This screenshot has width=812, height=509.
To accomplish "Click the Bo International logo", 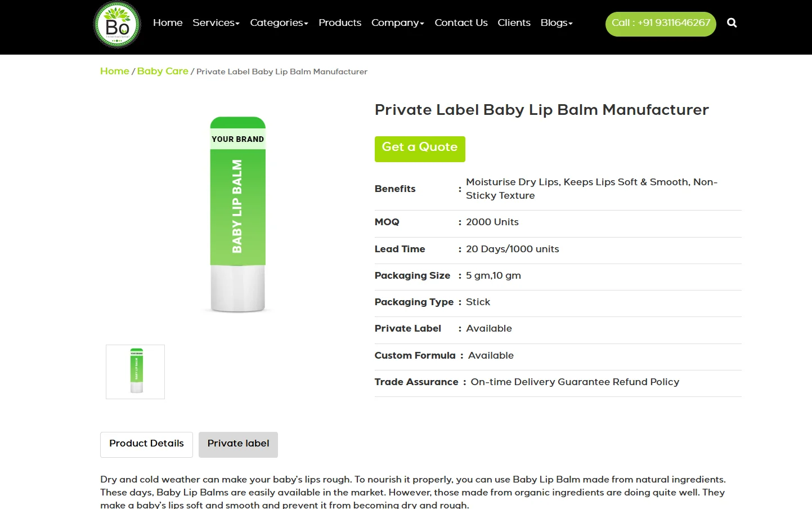I will click(x=116, y=25).
